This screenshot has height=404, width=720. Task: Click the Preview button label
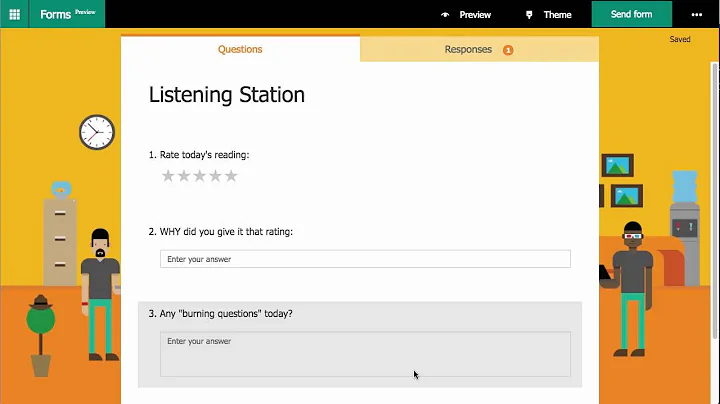point(475,15)
